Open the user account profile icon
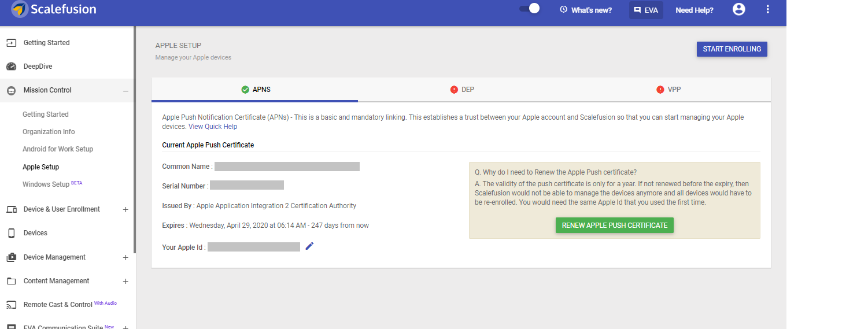The height and width of the screenshot is (329, 868). click(738, 9)
